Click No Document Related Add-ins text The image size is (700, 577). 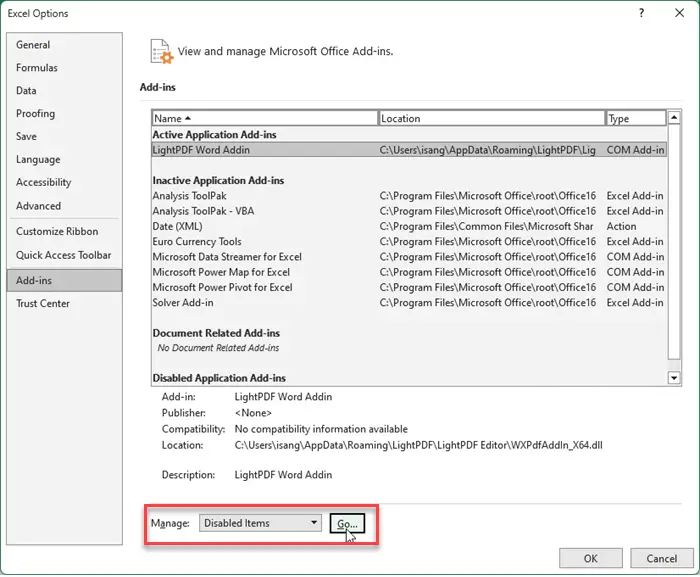click(218, 348)
